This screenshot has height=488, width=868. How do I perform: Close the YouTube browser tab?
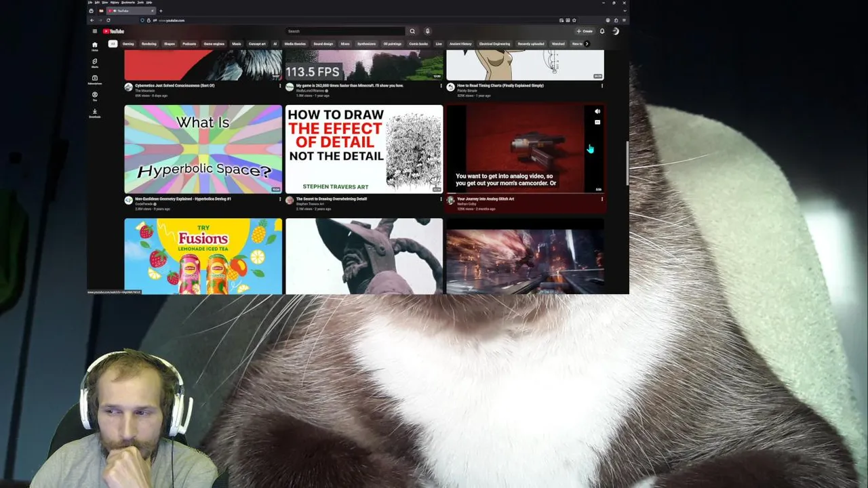coord(153,11)
